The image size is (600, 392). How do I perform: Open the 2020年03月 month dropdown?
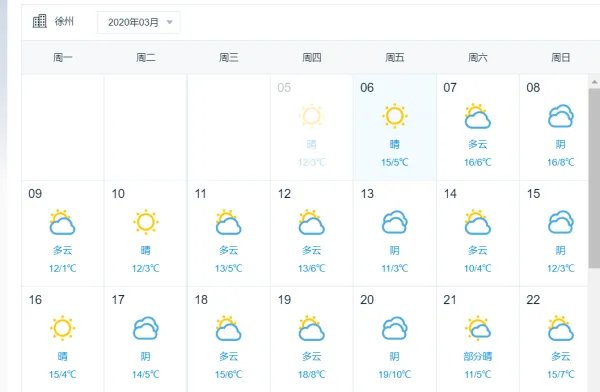(x=139, y=23)
